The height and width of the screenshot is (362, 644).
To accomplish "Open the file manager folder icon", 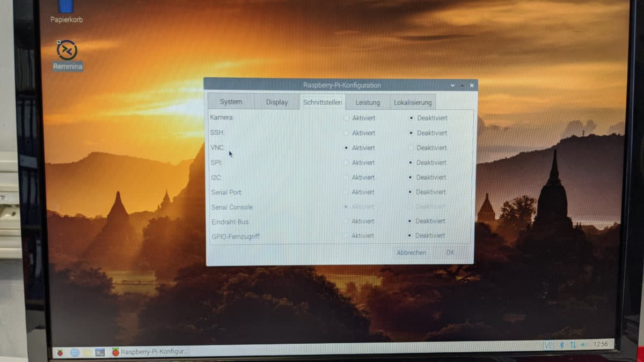I will 87,352.
